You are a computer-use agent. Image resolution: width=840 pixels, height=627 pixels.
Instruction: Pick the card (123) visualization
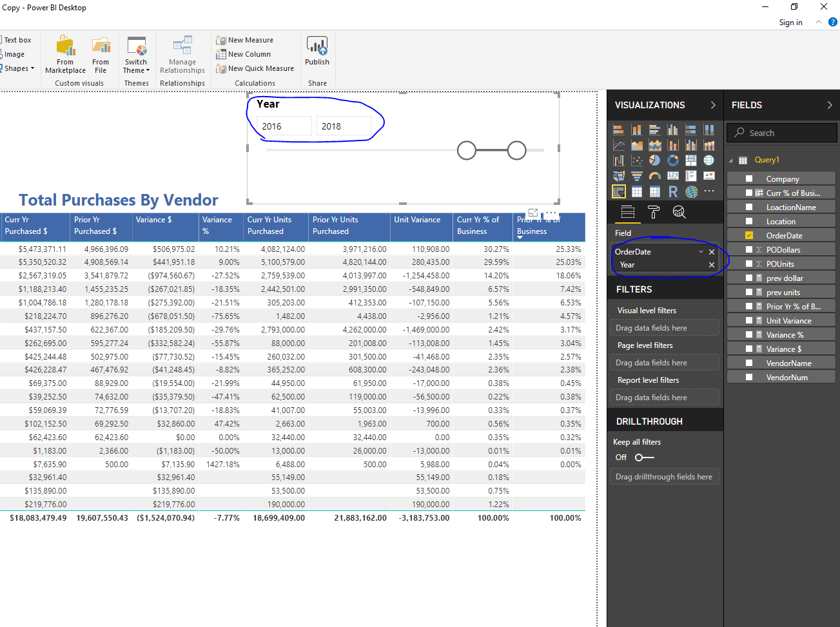click(x=673, y=176)
